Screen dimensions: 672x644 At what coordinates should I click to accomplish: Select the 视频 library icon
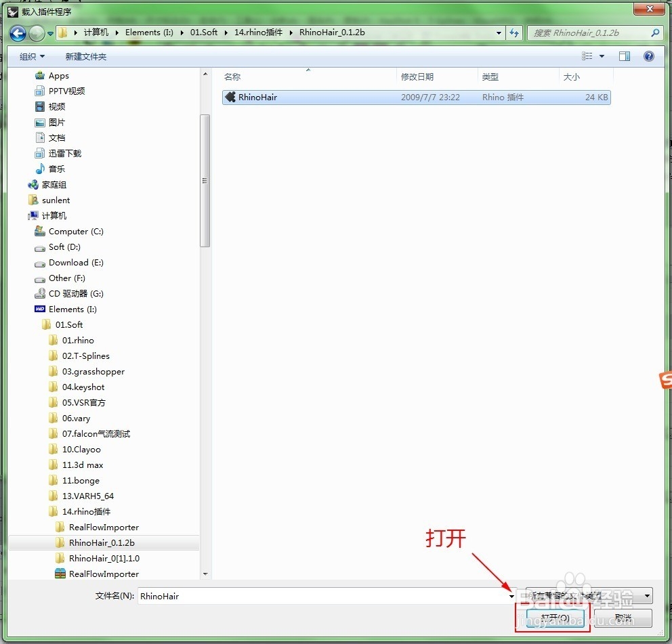40,107
